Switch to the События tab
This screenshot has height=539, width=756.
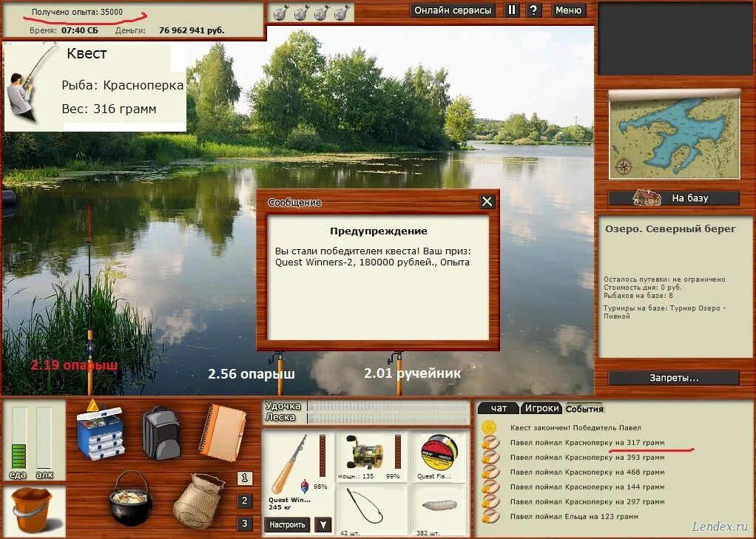[584, 409]
